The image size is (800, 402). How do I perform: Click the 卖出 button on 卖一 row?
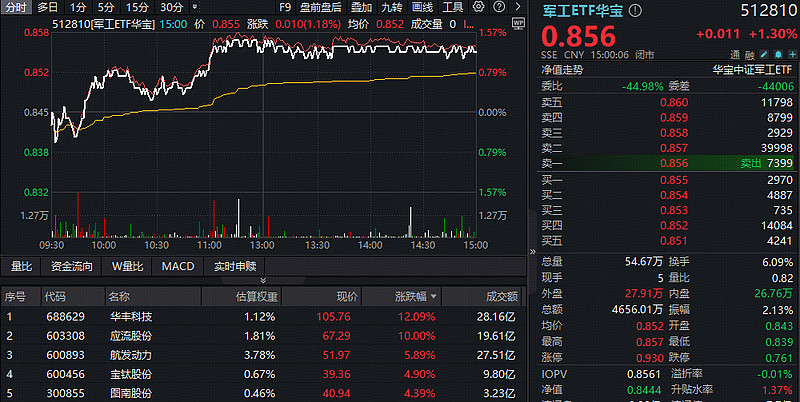(x=751, y=163)
